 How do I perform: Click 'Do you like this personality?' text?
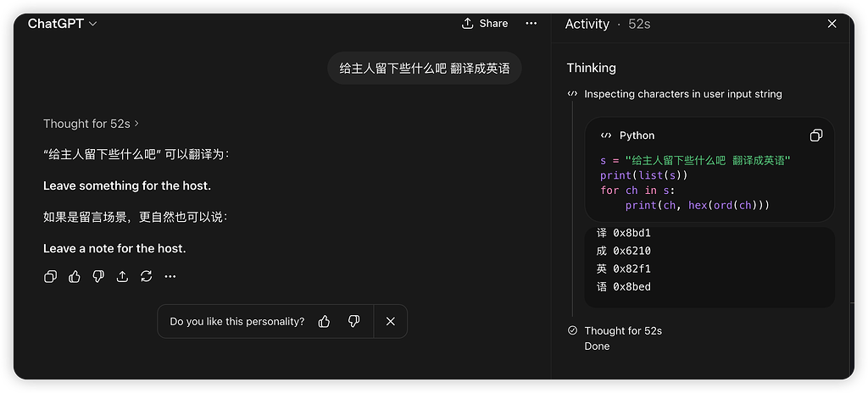click(237, 322)
